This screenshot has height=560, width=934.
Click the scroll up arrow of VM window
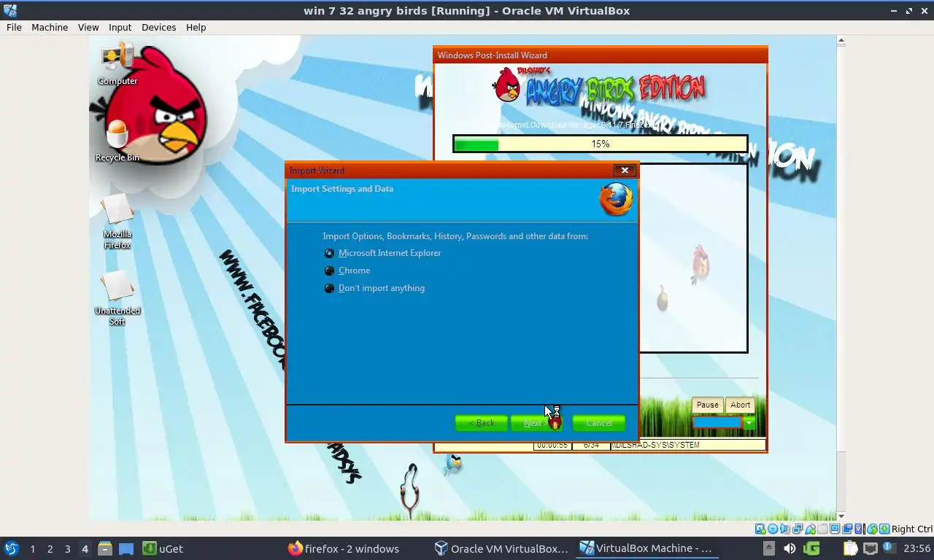point(841,41)
